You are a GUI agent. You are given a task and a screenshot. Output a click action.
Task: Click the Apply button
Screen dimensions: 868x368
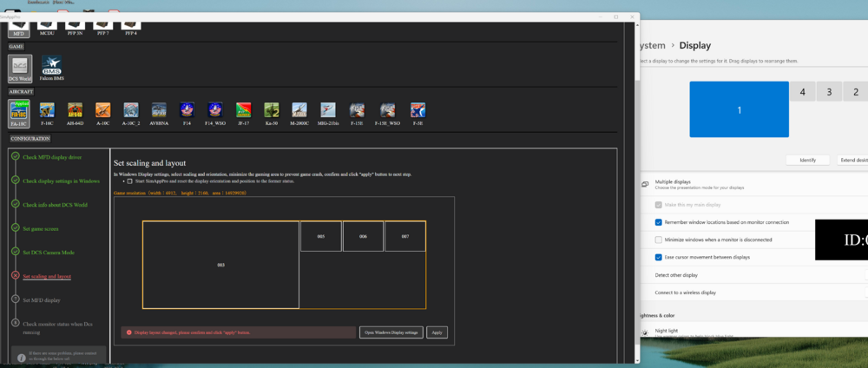[x=437, y=332]
